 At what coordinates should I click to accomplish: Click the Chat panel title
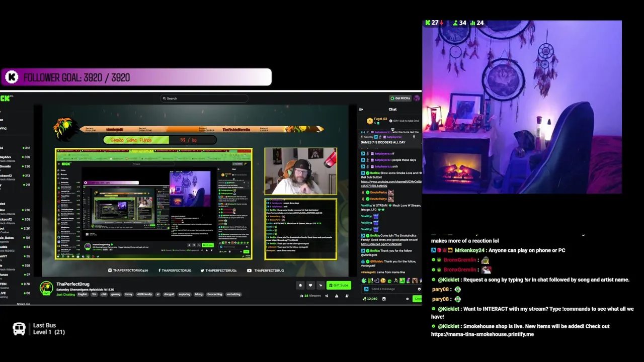coord(392,109)
